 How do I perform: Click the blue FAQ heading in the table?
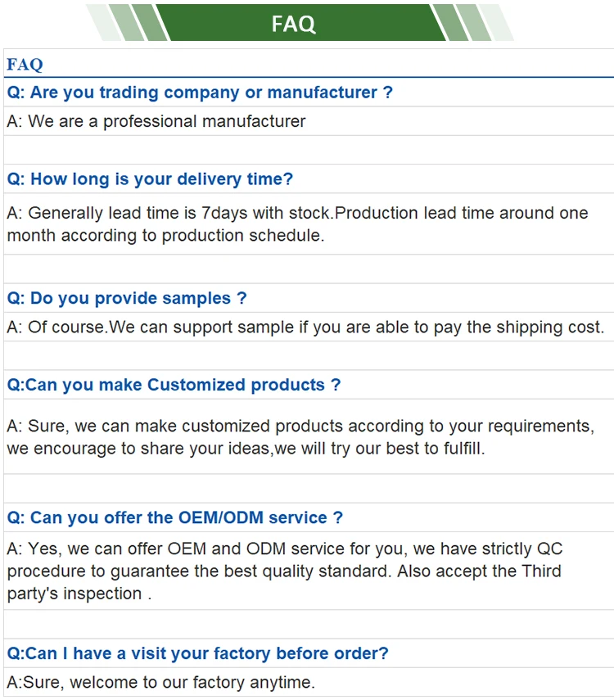[25, 65]
